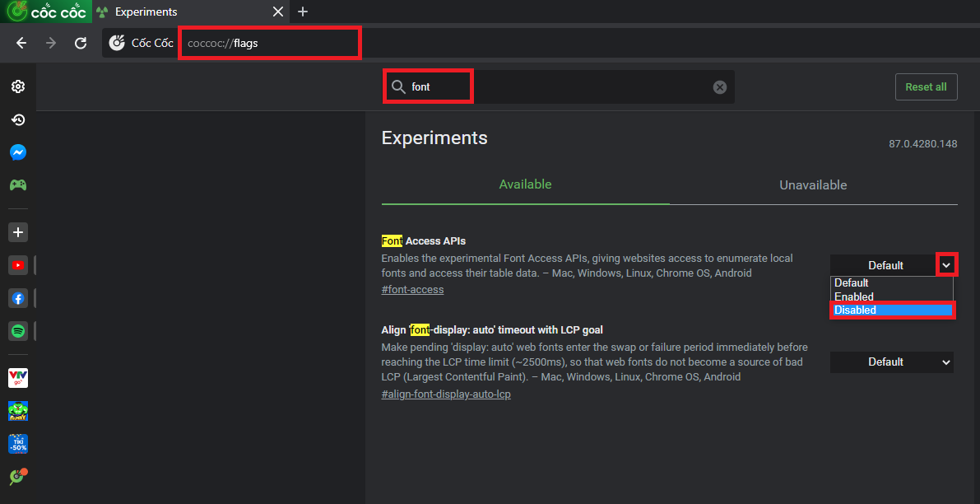This screenshot has height=504, width=980.
Task: Switch to the Available tab
Action: [526, 184]
